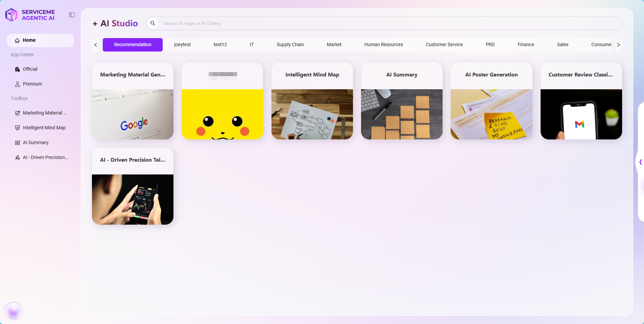Show earlier category tabs with left arrow
The image size is (644, 324).
pos(96,45)
